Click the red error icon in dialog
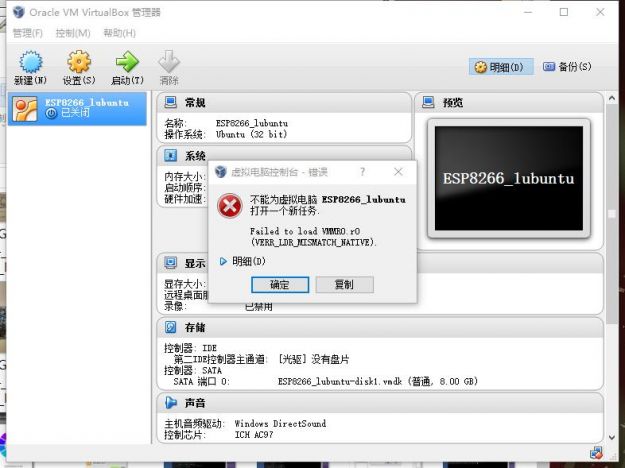Viewport: 625px width, 468px height. point(230,206)
